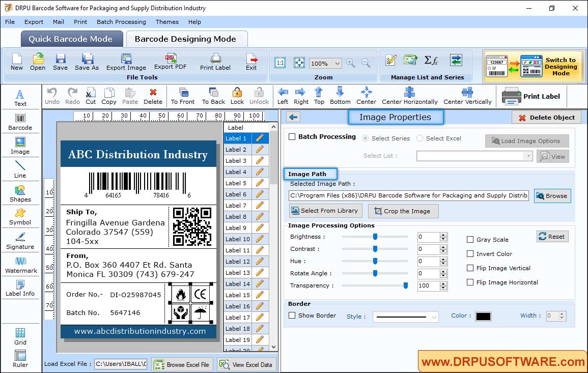Increase the Brightness spinner value
Image resolution: width=588 pixels, height=373 pixels.
coord(443,235)
